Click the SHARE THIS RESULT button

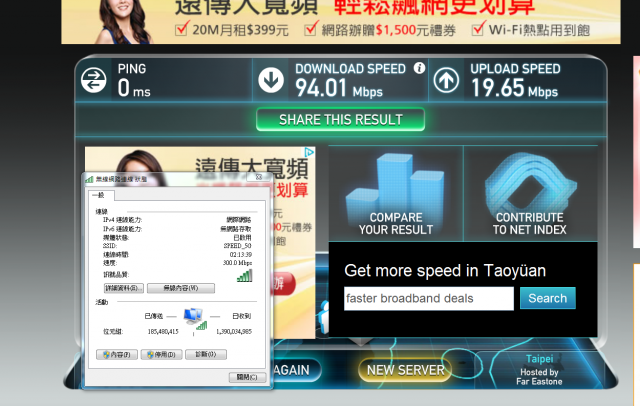point(340,120)
